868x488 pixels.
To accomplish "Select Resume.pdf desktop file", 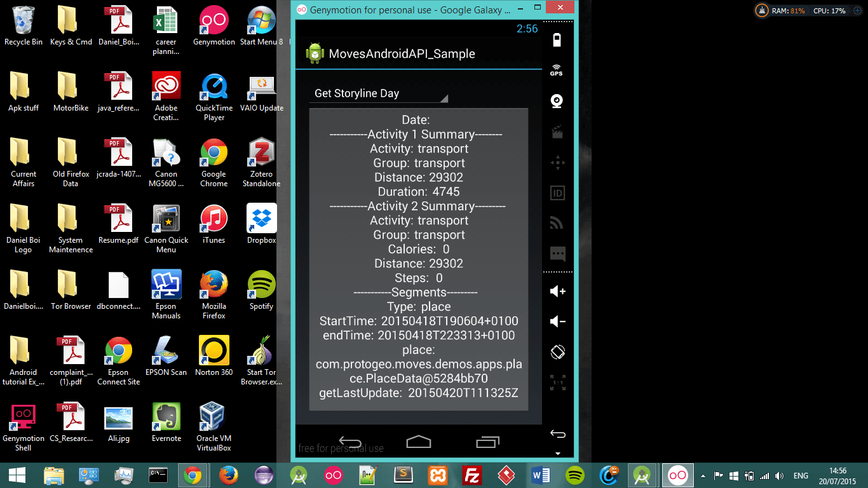I will [118, 224].
